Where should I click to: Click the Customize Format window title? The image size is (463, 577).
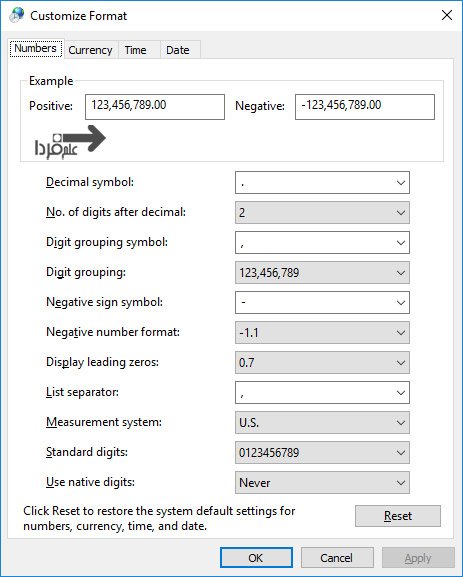tap(79, 16)
